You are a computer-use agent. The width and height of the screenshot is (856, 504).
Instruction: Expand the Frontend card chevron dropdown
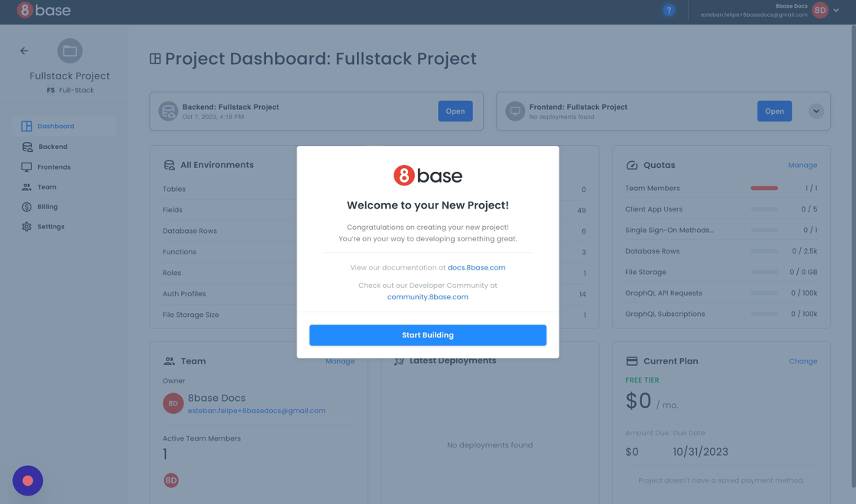point(816,111)
